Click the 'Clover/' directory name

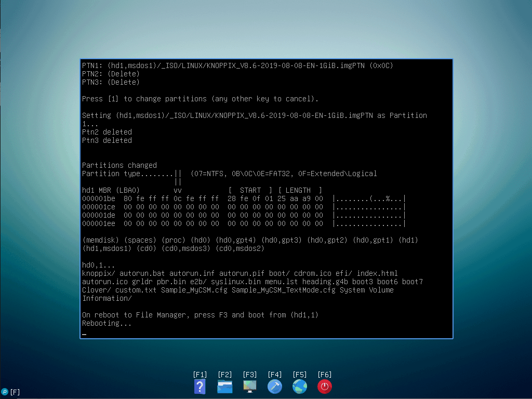96,290
